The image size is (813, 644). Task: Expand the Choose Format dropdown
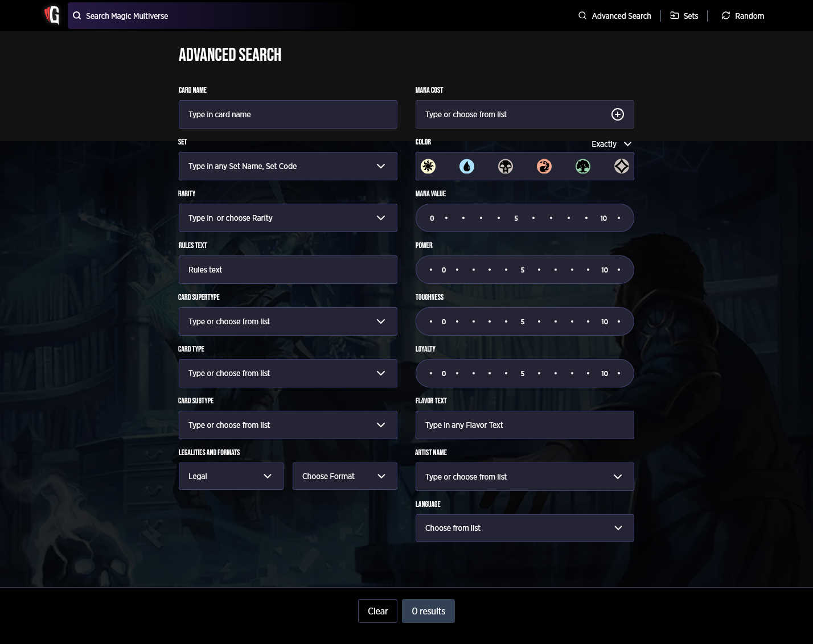point(344,476)
